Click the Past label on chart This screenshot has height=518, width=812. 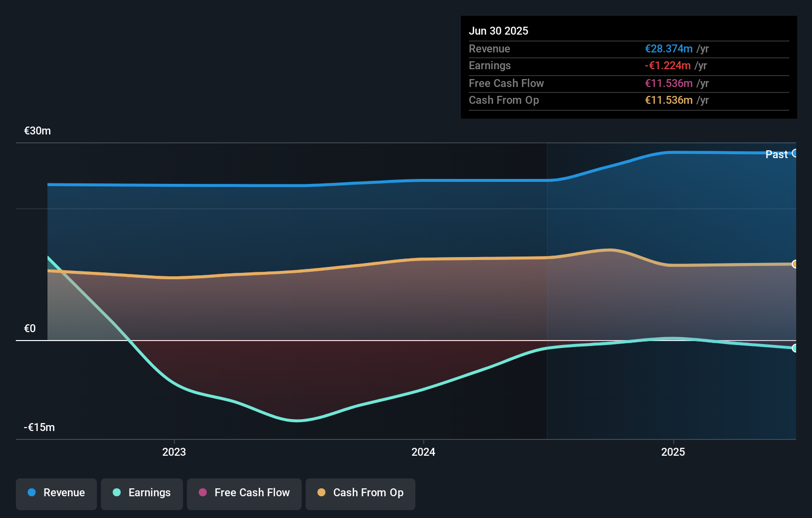click(x=776, y=154)
